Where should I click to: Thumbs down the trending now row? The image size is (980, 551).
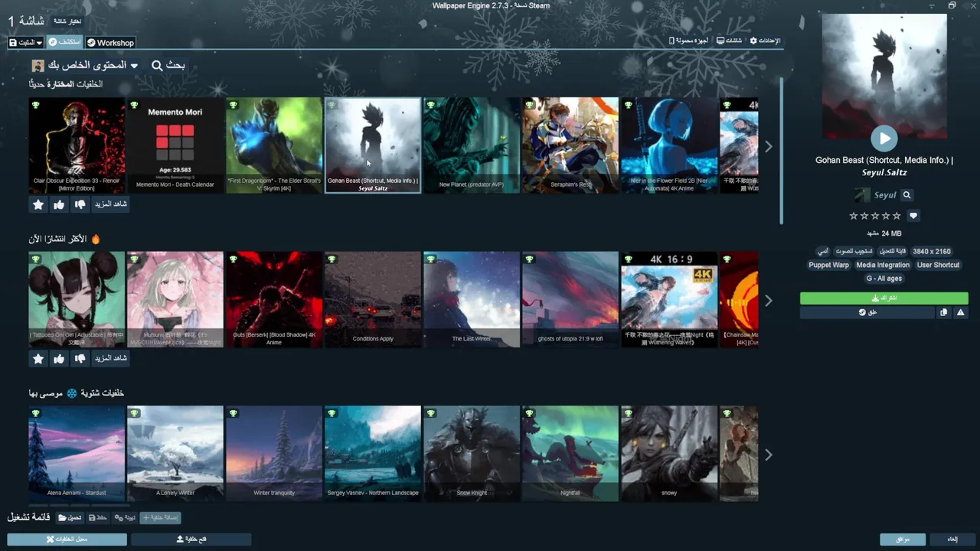click(80, 358)
